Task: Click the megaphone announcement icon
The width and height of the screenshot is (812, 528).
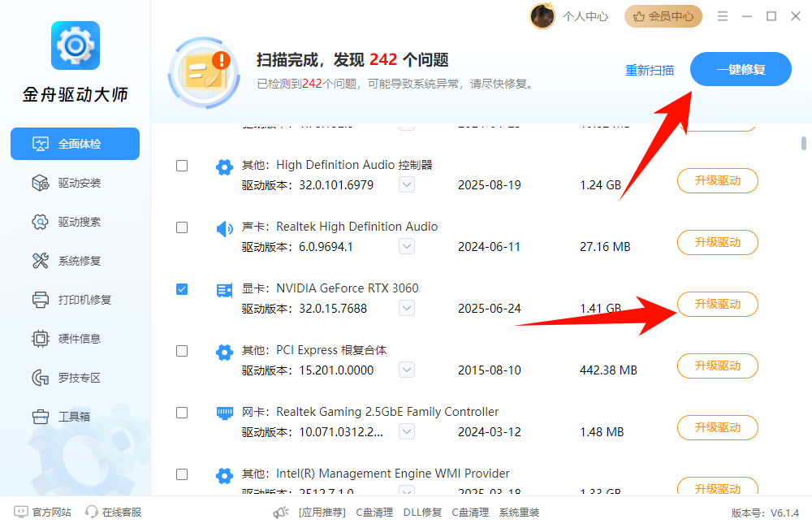Action: (281, 513)
